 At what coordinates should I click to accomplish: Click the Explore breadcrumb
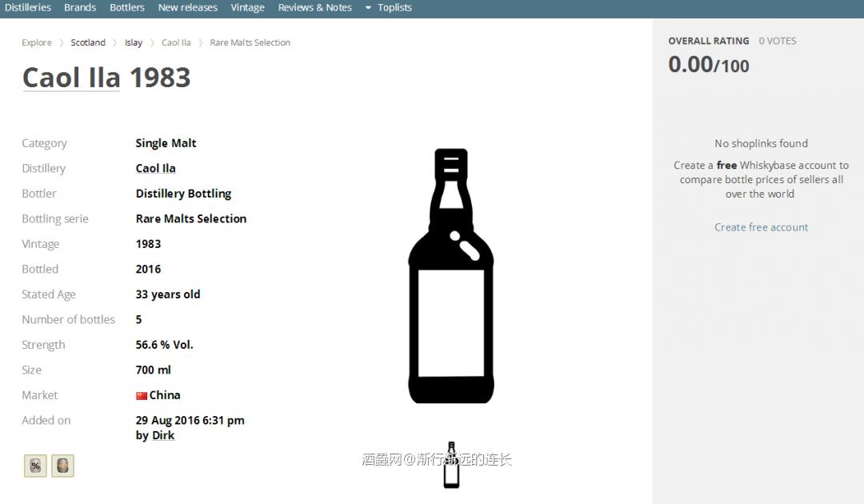(x=37, y=42)
